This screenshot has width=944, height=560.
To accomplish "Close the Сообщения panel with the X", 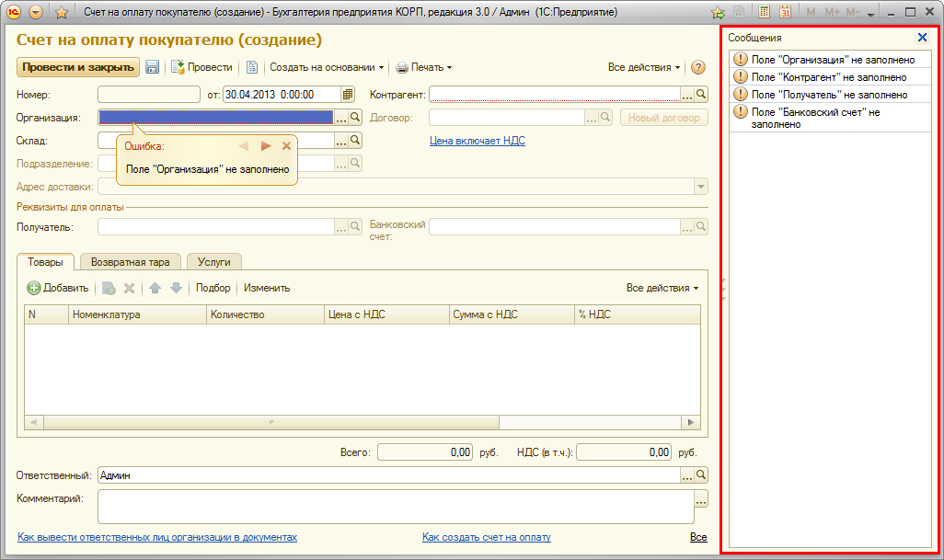I will (923, 38).
